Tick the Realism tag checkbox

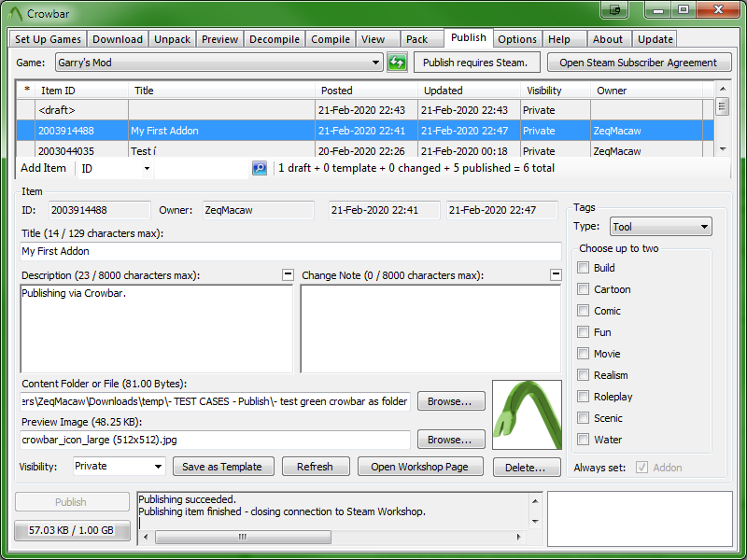tap(583, 375)
